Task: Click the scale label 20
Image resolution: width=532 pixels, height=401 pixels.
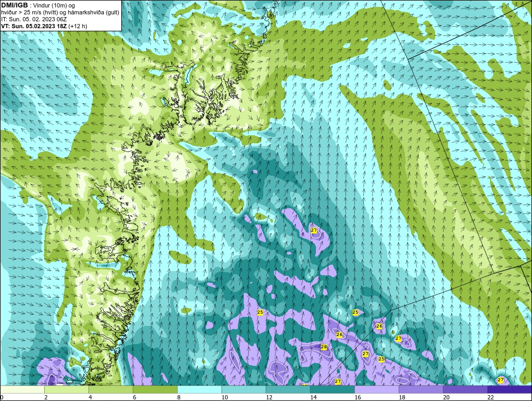Action: (446, 398)
